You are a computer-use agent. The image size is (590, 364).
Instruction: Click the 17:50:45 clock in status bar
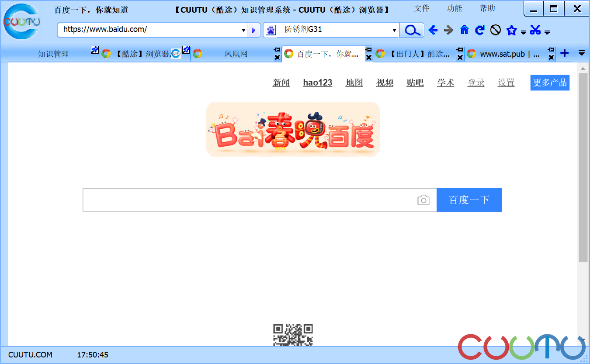tap(93, 355)
